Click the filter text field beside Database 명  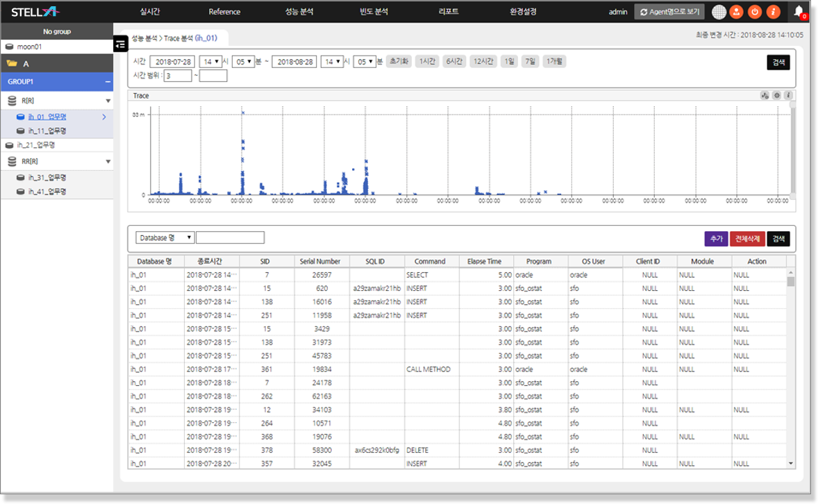pyautogui.click(x=230, y=238)
